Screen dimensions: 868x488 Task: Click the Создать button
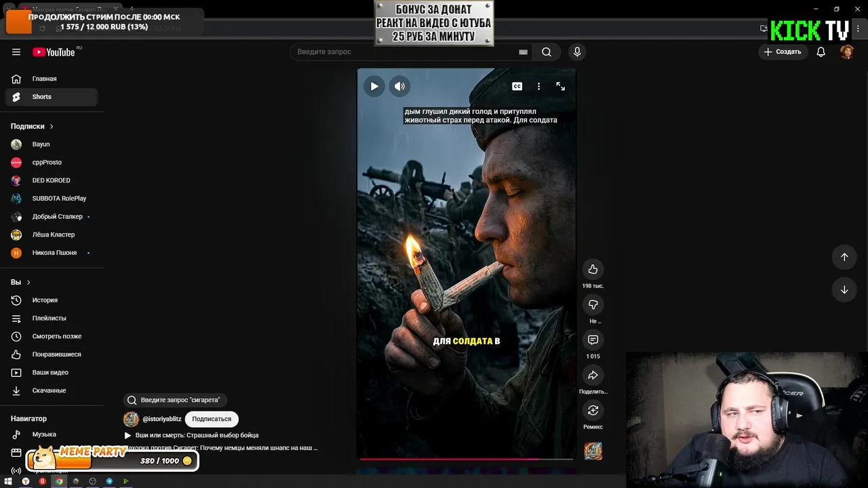click(x=782, y=52)
